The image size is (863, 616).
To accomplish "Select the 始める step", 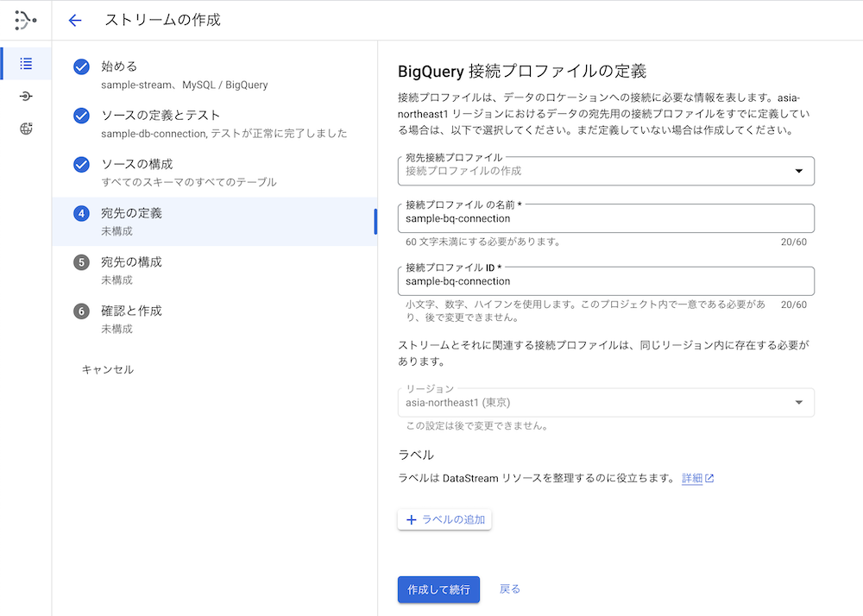I will click(215, 75).
